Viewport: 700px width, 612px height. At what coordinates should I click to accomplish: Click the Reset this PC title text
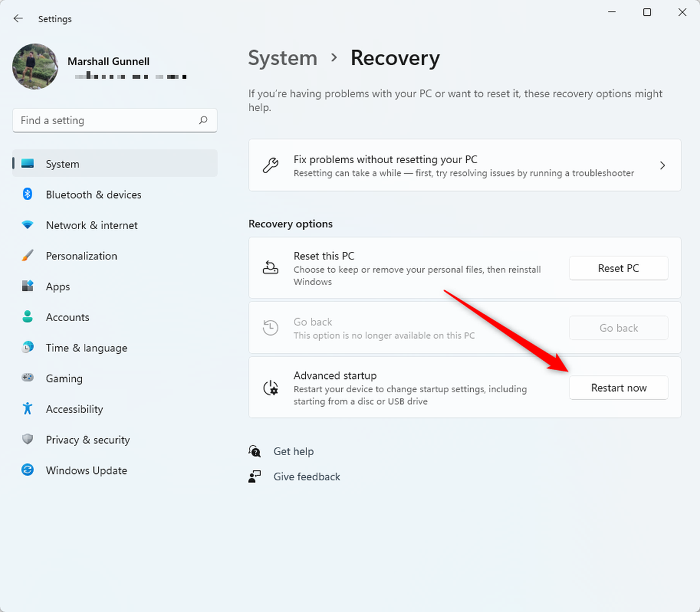324,256
